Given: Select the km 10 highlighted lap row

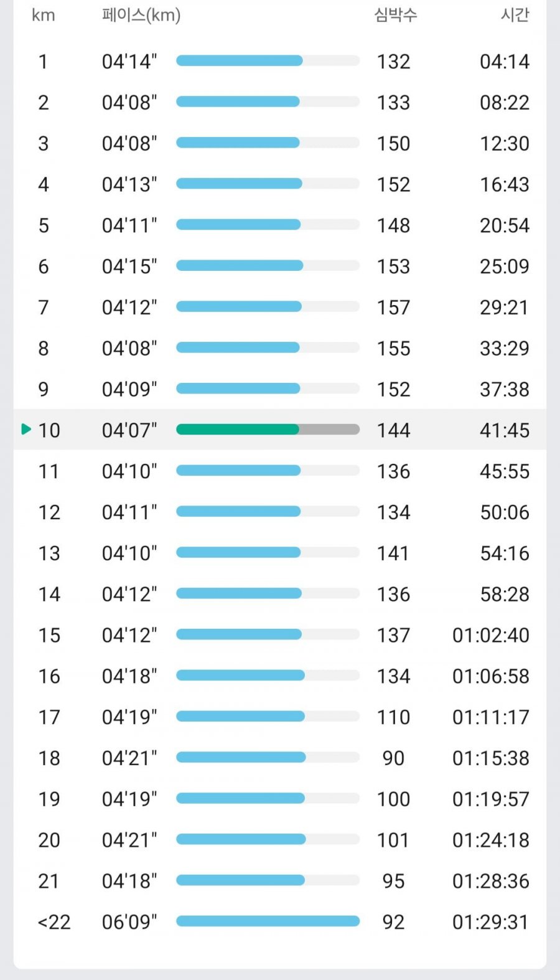Looking at the screenshot, I should coord(280,430).
